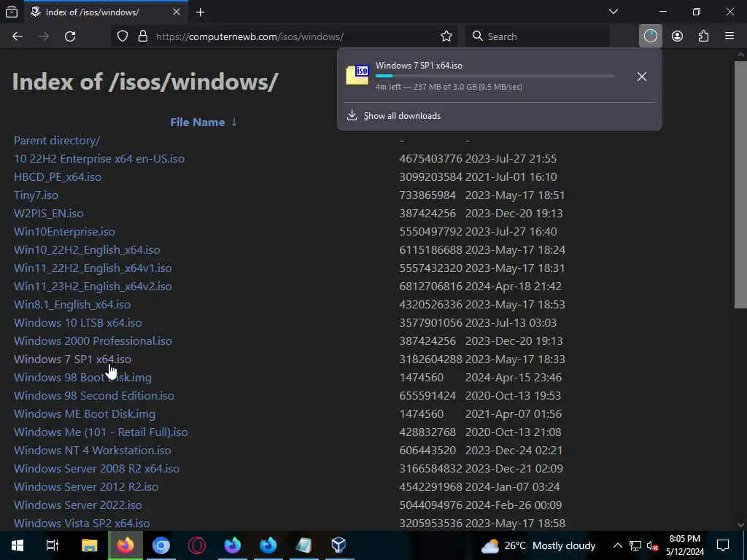Download Windows ME Boot Disk.img
The width and height of the screenshot is (747, 560).
85,414
